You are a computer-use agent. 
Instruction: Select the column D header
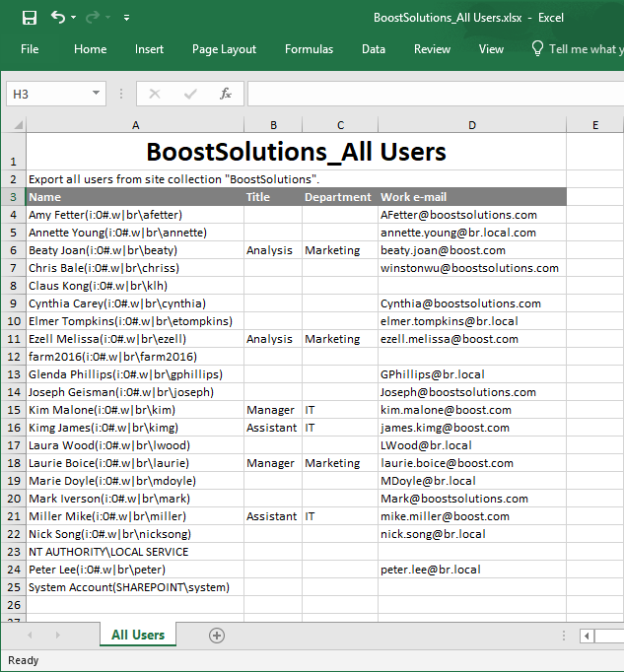(x=472, y=125)
